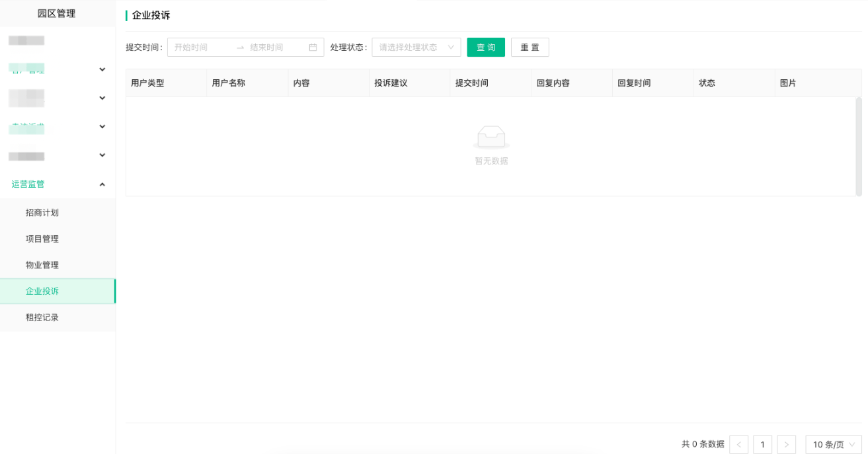Expand the second sidebar menu chevron
The image size is (868, 454).
tap(102, 98)
